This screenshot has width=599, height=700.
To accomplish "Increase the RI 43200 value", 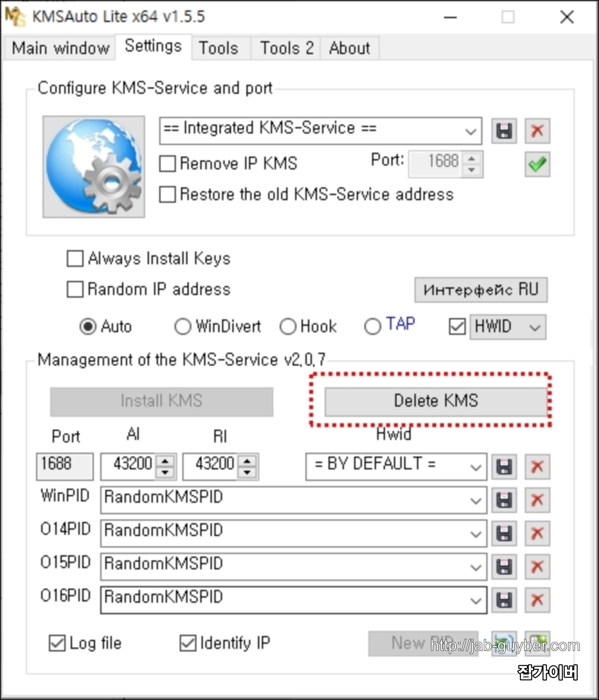I will 247,461.
